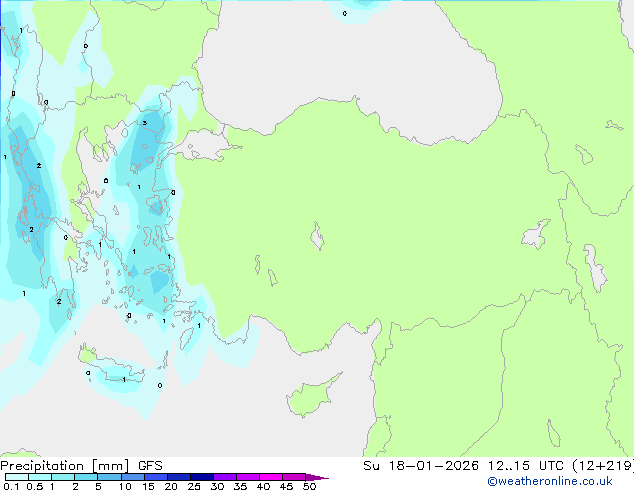Click the 0.5 mm legend color swatch
This screenshot has width=634, height=490.
[x=40, y=477]
